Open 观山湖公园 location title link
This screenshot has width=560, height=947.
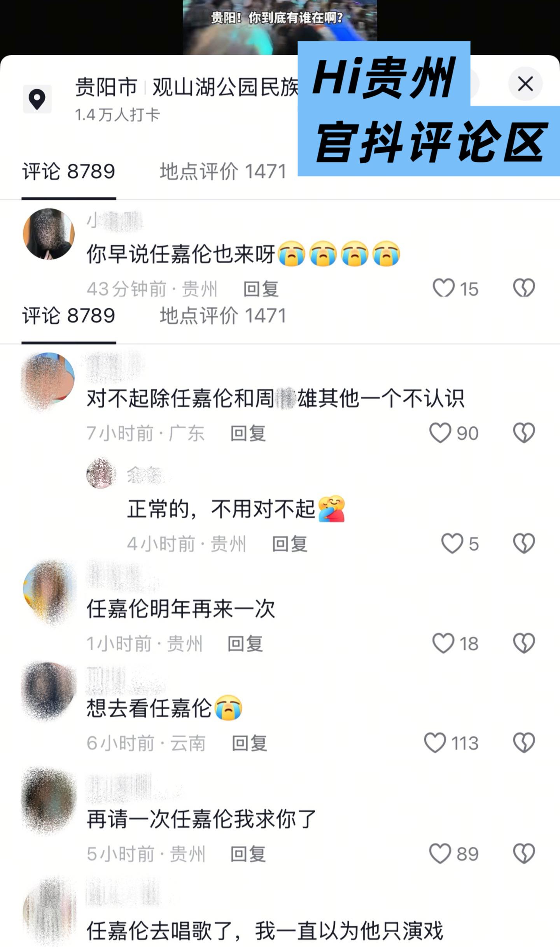(x=226, y=87)
